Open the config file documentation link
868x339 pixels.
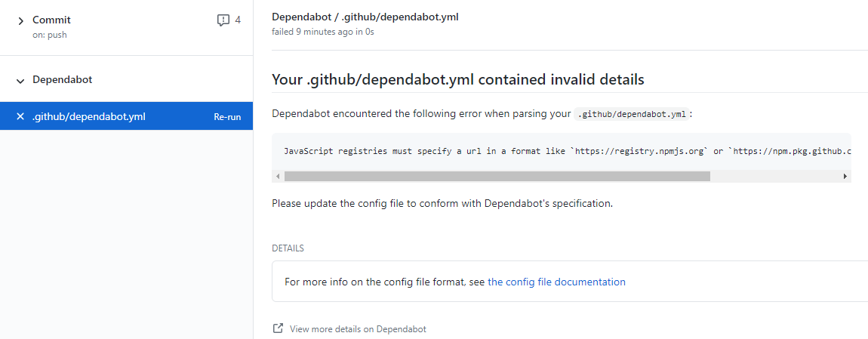tap(556, 282)
